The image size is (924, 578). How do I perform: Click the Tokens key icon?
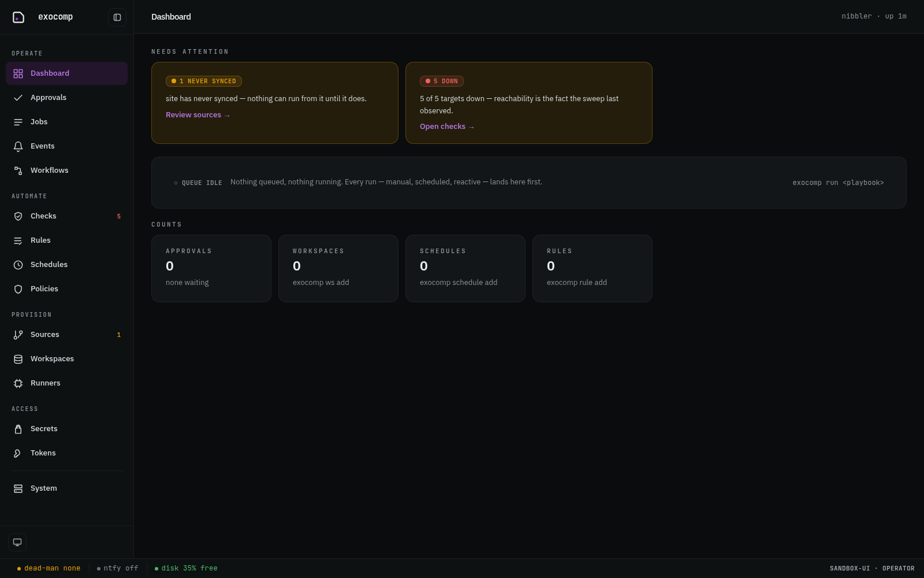pos(18,453)
